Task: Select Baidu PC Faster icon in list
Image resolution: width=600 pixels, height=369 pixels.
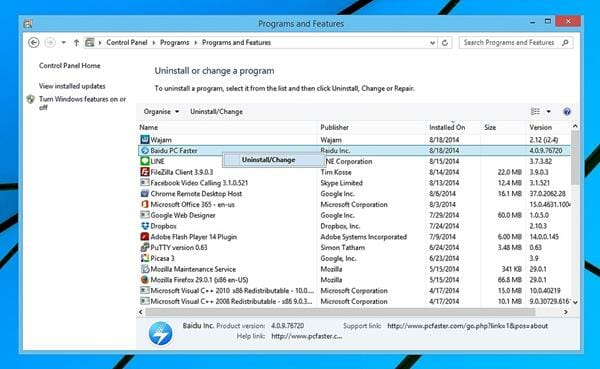Action: point(145,150)
